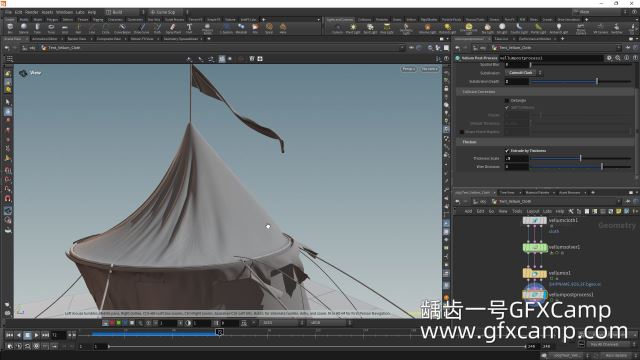640x360 pixels.
Task: Add an Area Light from shelf
Action: tap(387, 28)
